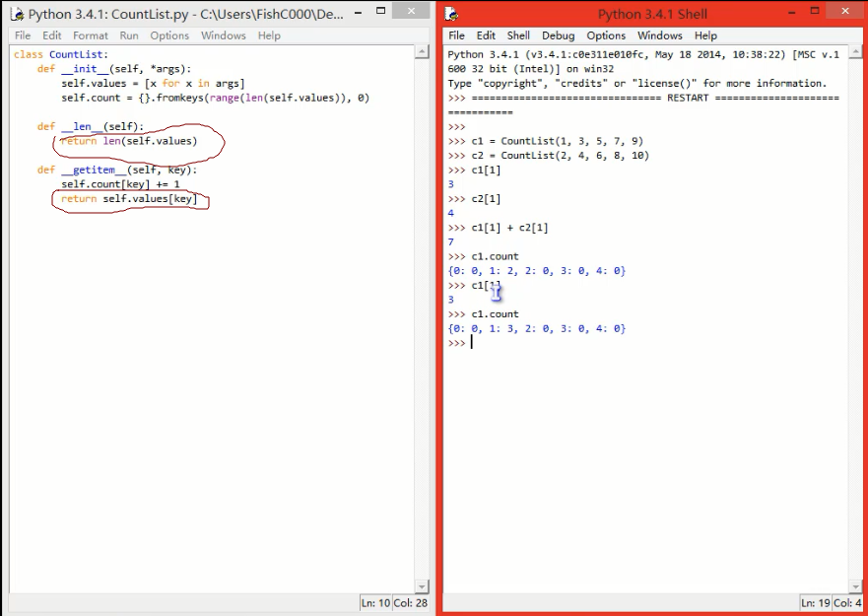
Task: Click the 'class CountList:' line in the editor
Action: (61, 55)
